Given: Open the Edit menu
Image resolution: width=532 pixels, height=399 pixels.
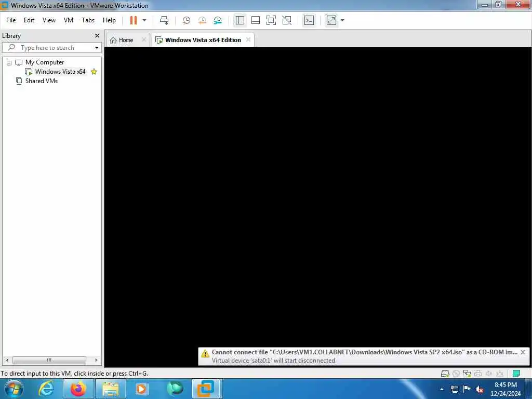Looking at the screenshot, I should pos(29,20).
